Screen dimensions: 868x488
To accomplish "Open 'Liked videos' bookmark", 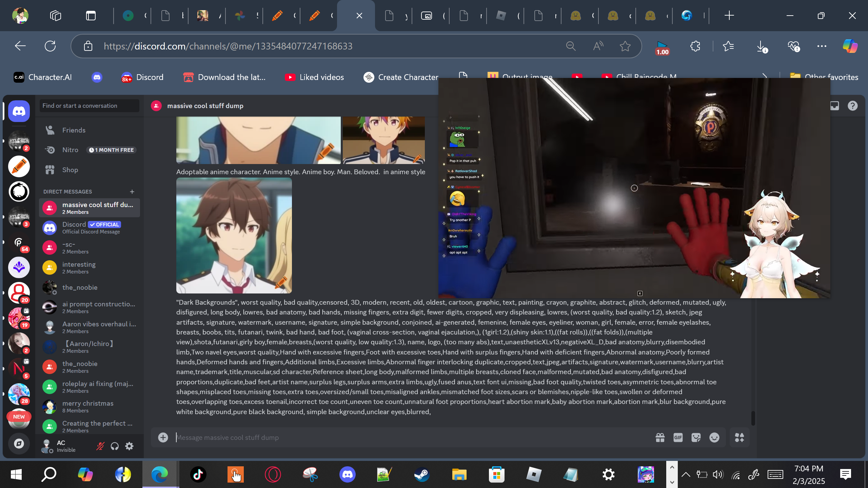I will click(x=315, y=77).
